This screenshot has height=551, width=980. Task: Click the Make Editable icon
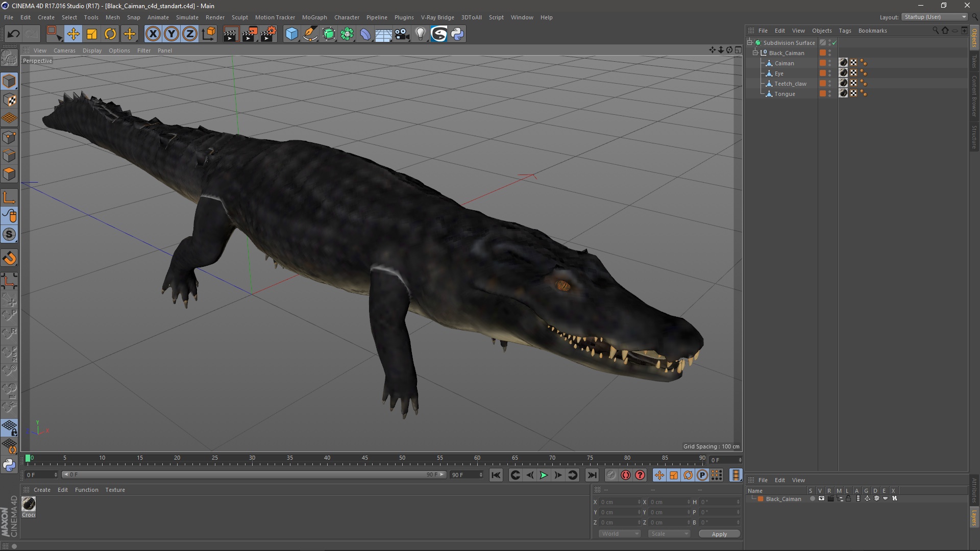point(9,58)
